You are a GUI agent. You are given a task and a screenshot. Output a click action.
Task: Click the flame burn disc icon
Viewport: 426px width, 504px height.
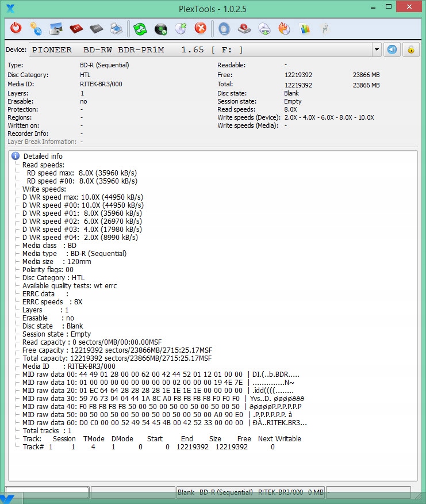284,28
